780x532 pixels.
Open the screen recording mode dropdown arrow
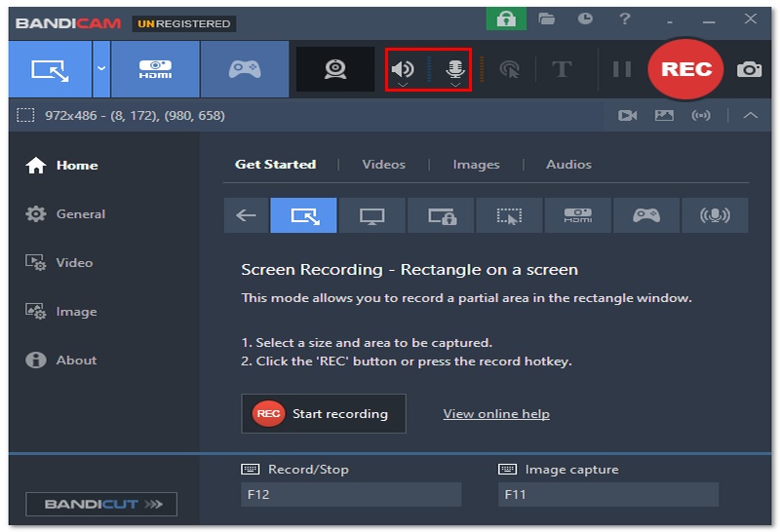[x=101, y=69]
